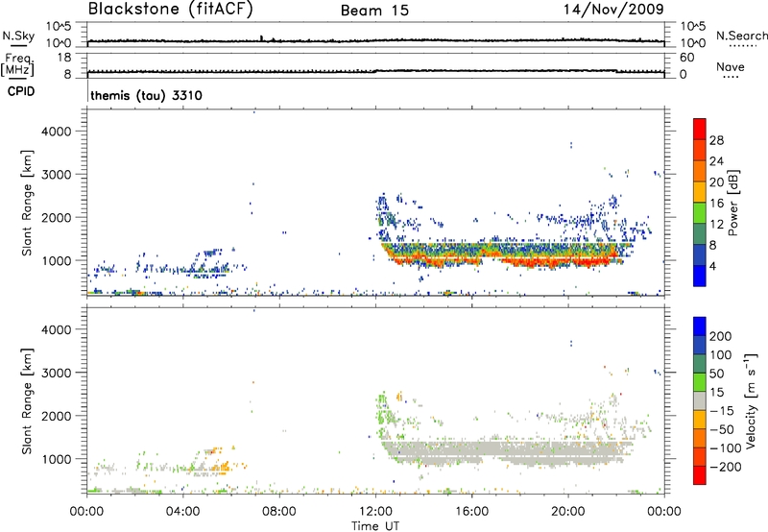The width and height of the screenshot is (768, 532).
Task: Click the "Power [dB]" colorbar title
Action: 732,203
